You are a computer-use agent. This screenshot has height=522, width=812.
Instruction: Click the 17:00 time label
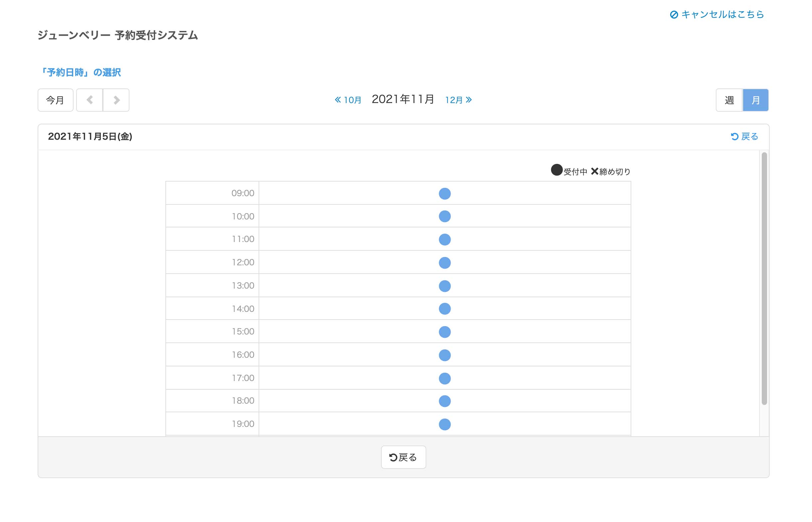[243, 378]
